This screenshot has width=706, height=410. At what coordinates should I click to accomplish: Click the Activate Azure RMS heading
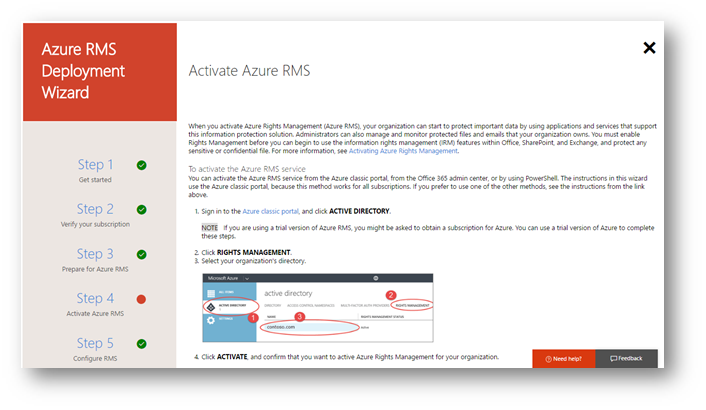click(x=249, y=71)
